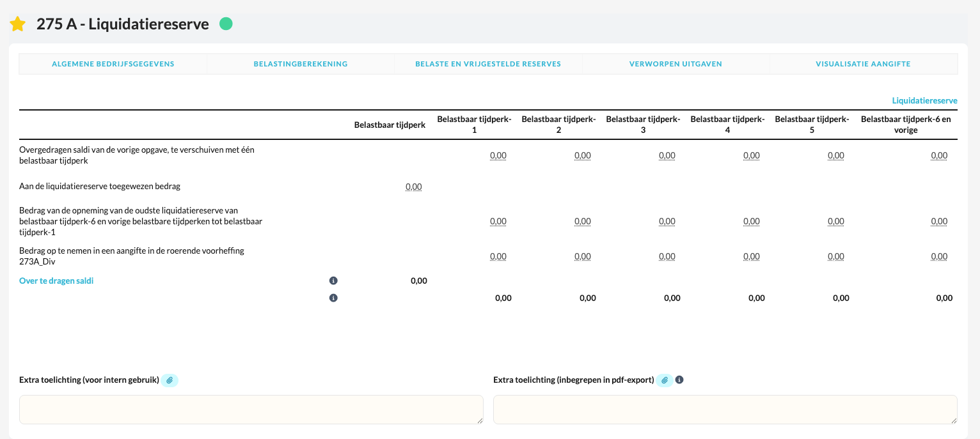Open the Visualisatie Aangifte tab
This screenshot has height=439, width=980.
pos(863,64)
